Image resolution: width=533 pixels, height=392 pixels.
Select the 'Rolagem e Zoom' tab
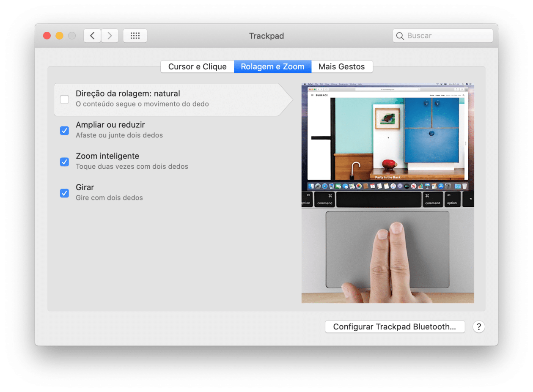click(272, 66)
